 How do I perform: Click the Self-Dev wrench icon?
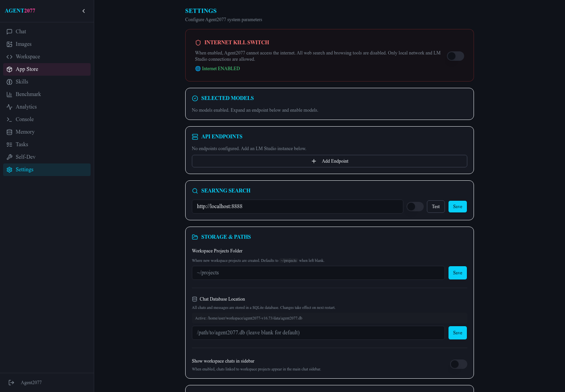[9, 157]
